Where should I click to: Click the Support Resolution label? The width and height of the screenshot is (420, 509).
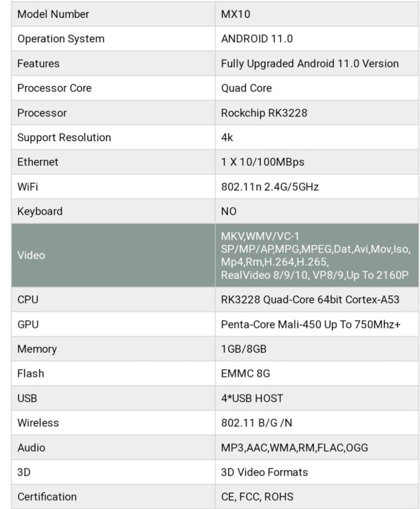click(64, 137)
